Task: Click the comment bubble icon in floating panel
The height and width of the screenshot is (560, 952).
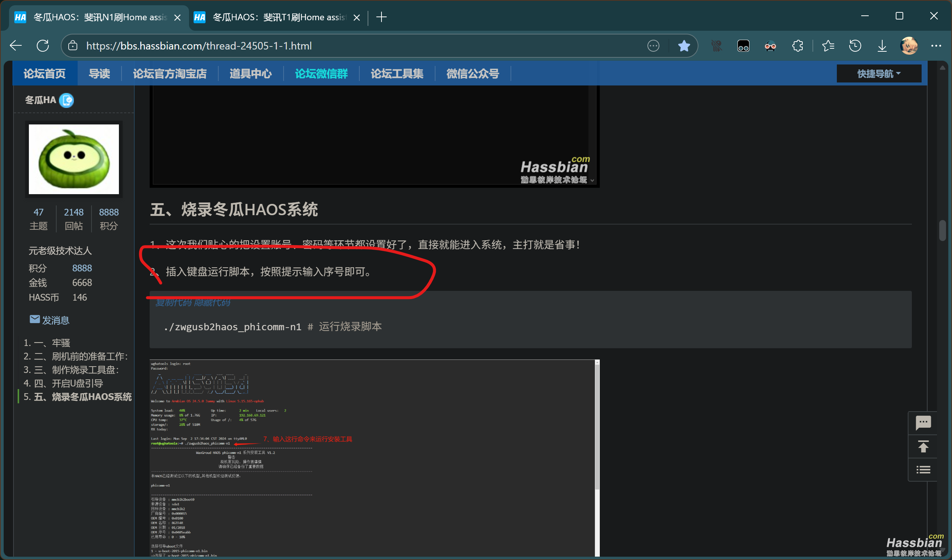Action: [923, 422]
